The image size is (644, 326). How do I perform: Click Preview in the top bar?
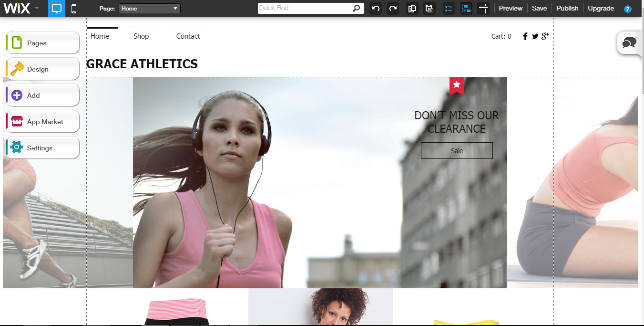point(511,9)
